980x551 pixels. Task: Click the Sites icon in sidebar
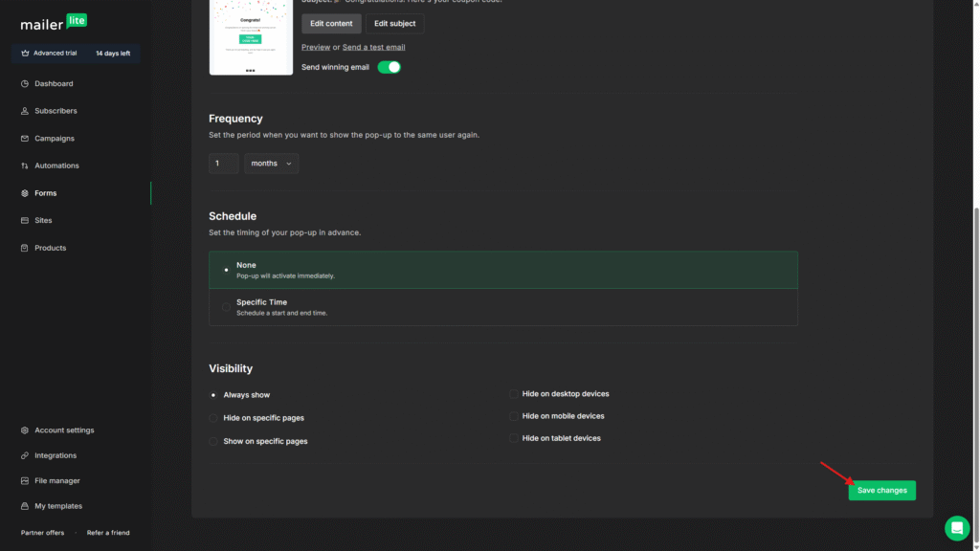(25, 221)
